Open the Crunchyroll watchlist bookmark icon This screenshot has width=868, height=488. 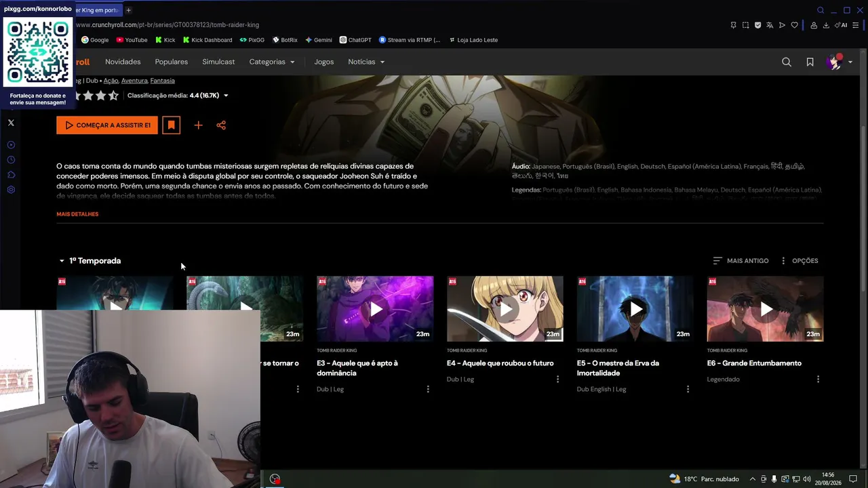click(x=810, y=62)
